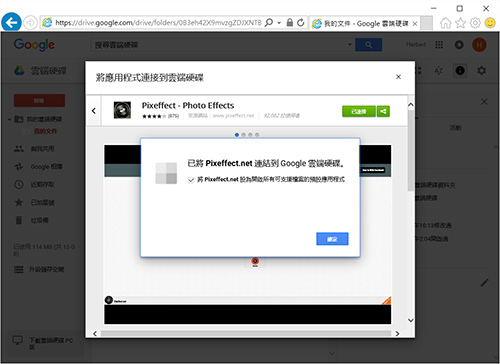Click the Drive search input field
The height and width of the screenshot is (364, 500).
click(x=218, y=45)
